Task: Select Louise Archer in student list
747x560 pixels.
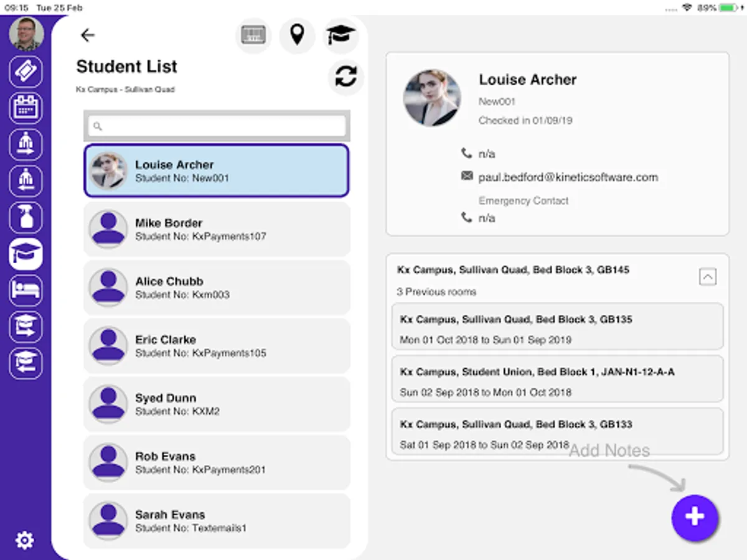Action: pos(217,171)
